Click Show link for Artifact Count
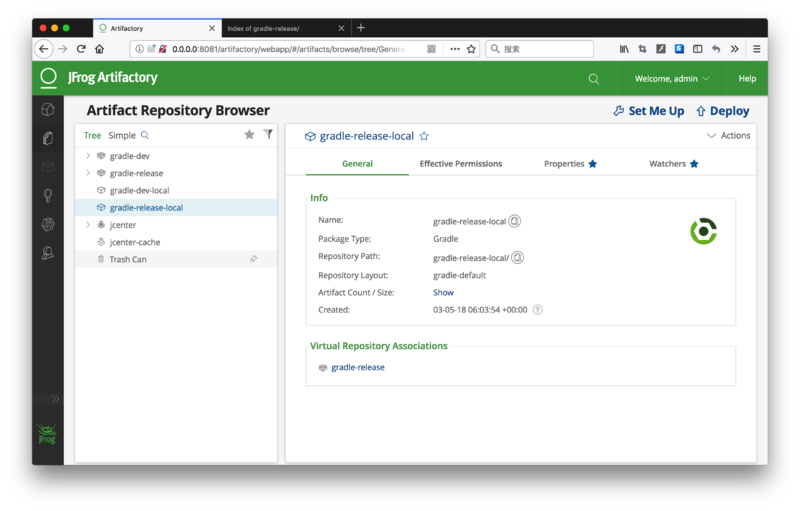This screenshot has width=800, height=511. pyautogui.click(x=443, y=293)
